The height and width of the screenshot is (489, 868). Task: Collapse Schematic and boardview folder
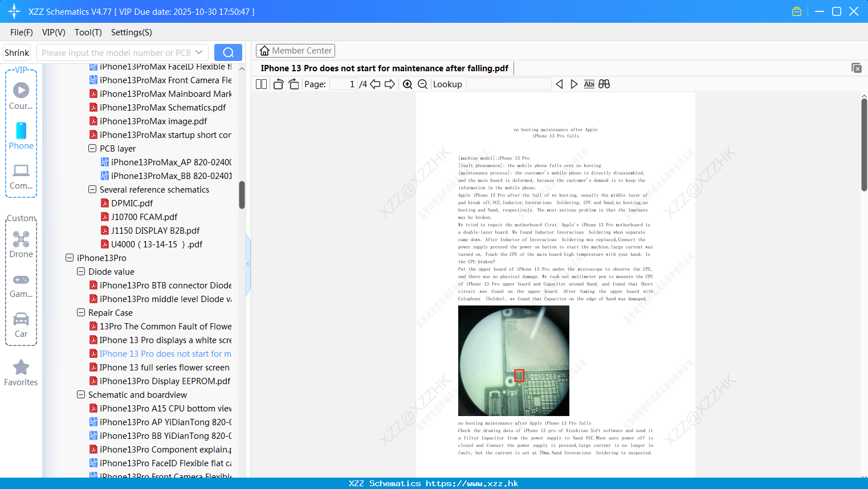(81, 394)
